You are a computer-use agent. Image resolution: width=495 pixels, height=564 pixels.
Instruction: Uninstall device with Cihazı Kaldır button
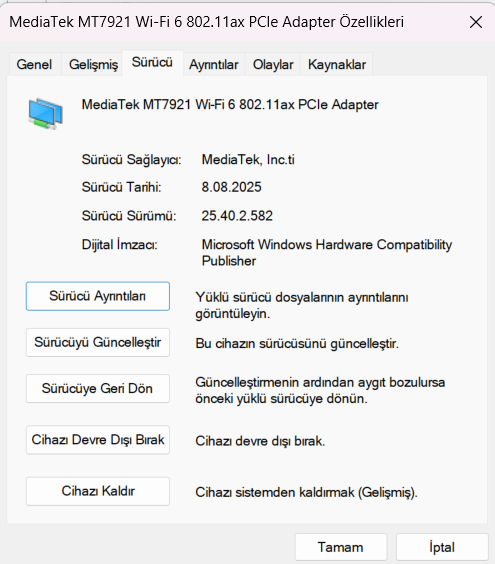click(x=98, y=491)
